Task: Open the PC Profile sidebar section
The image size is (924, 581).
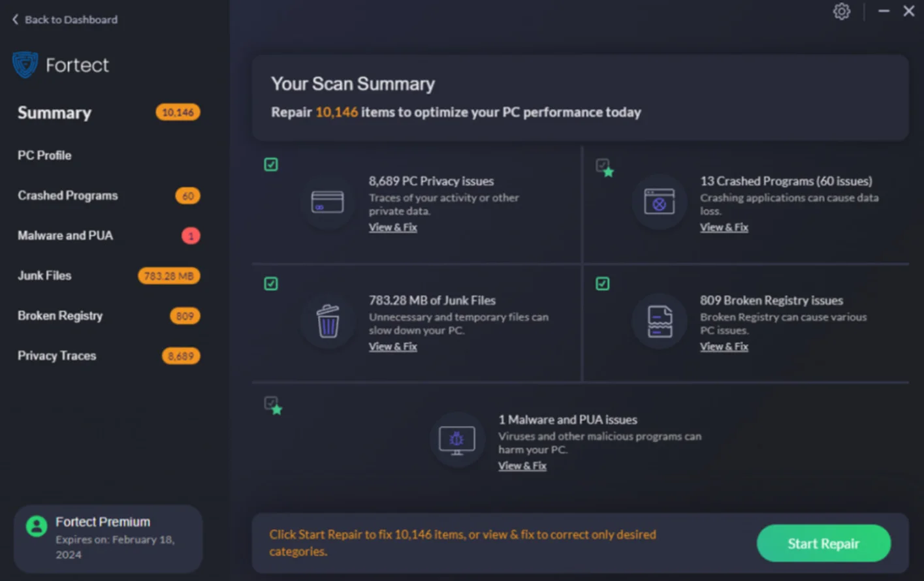Action: tap(44, 155)
